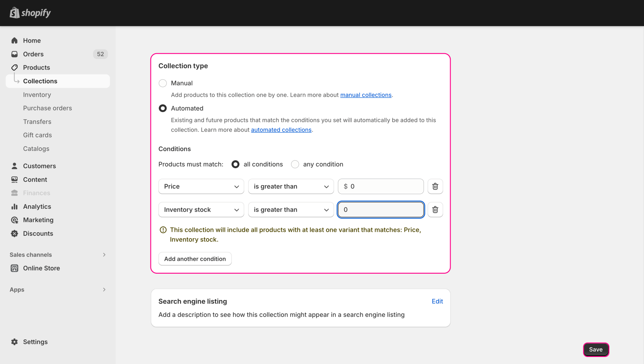This screenshot has height=364, width=644.
Task: Click the Marketing target icon
Action: (14, 220)
